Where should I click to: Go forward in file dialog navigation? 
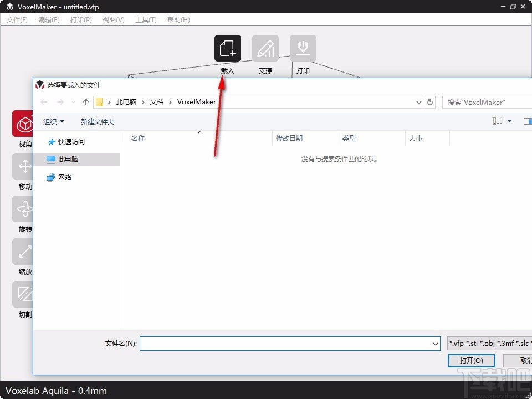[60, 102]
